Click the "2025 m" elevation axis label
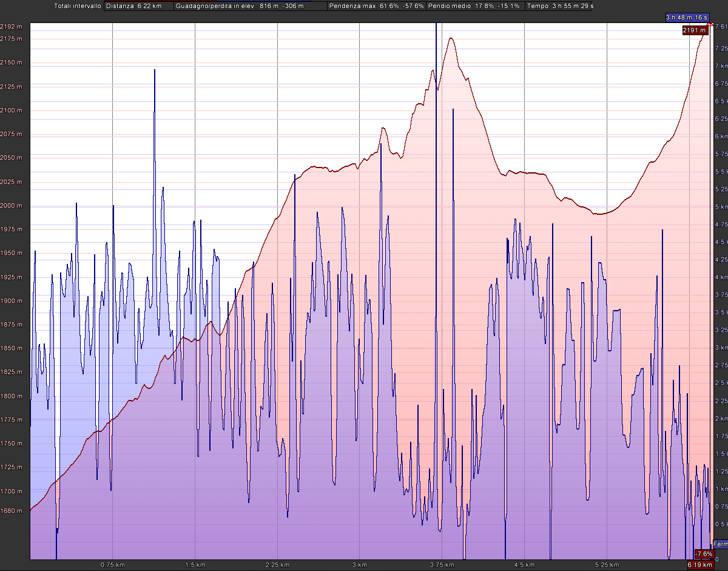 pos(11,182)
